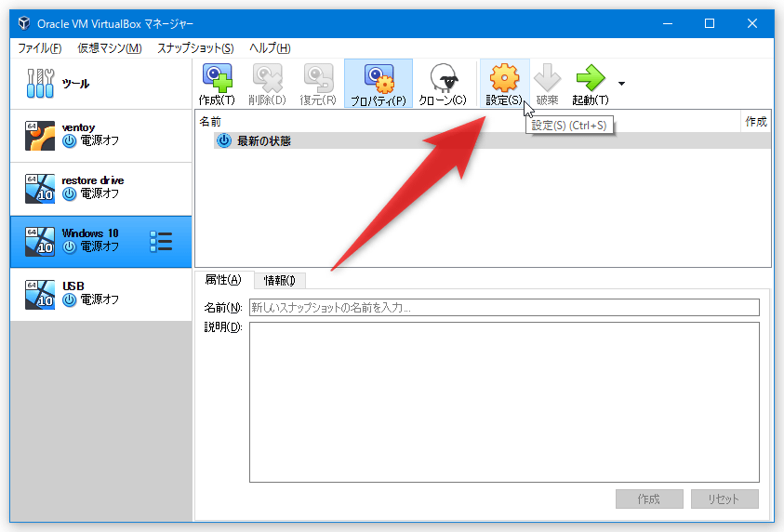Click the 作成 column header in the snapshot list
The image size is (784, 532).
coord(755,122)
